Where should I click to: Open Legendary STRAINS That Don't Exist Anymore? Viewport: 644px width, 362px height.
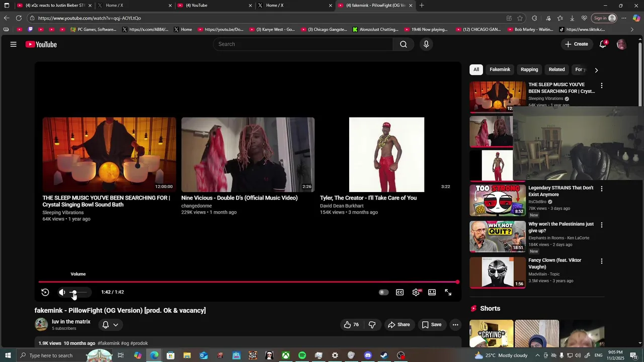click(x=560, y=191)
